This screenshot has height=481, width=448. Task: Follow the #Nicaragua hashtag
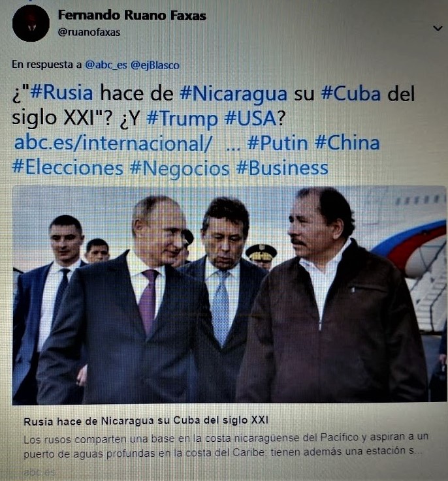tap(233, 94)
